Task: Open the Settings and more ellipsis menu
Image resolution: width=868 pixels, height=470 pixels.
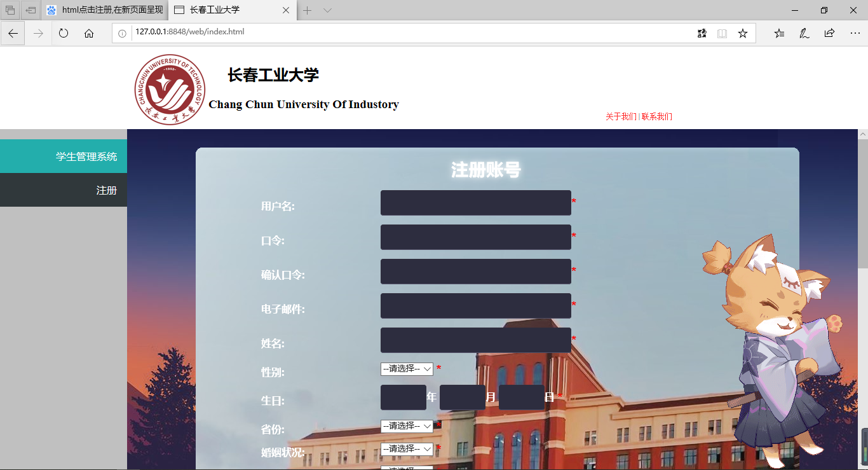Action: [855, 33]
